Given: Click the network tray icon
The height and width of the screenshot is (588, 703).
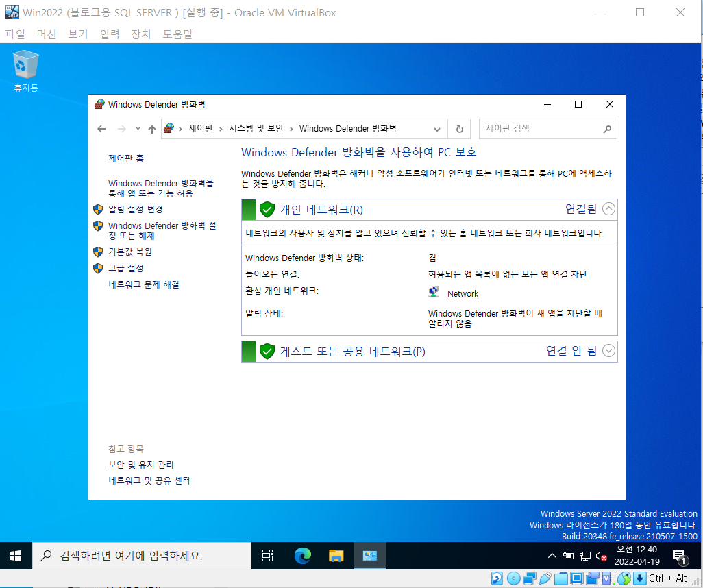Looking at the screenshot, I should point(584,556).
